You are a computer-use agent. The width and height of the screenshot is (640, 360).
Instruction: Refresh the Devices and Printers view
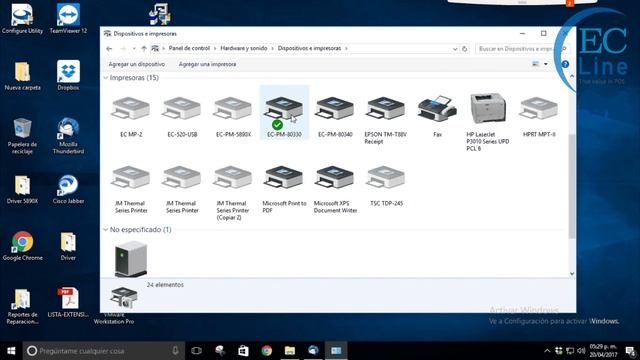pos(464,49)
